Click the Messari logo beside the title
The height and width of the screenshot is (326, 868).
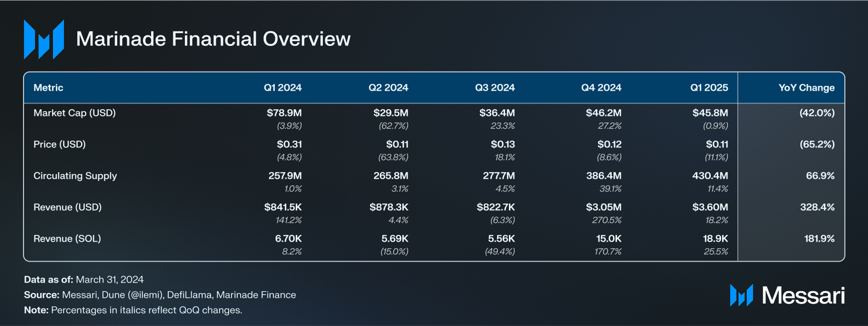pos(44,39)
